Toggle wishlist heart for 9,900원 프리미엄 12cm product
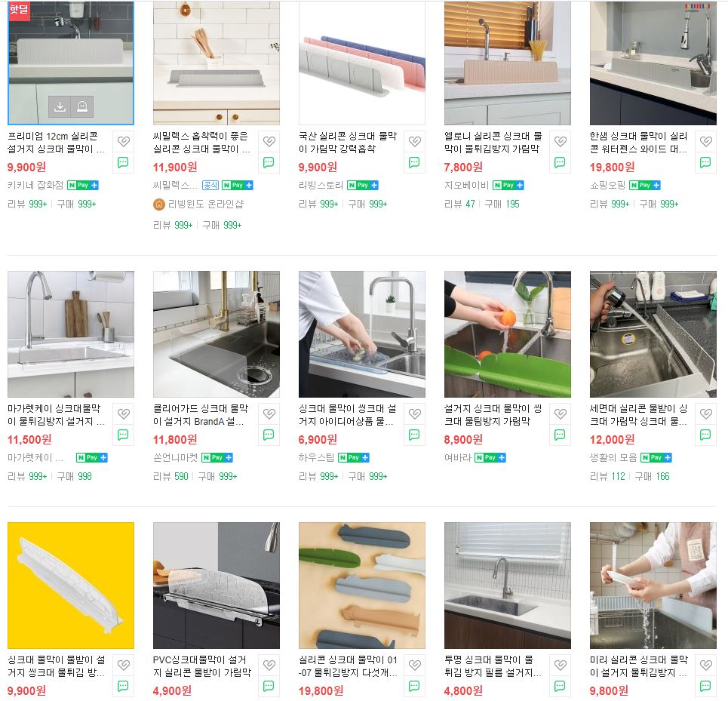Viewport: 728px width, 701px height. [x=123, y=141]
